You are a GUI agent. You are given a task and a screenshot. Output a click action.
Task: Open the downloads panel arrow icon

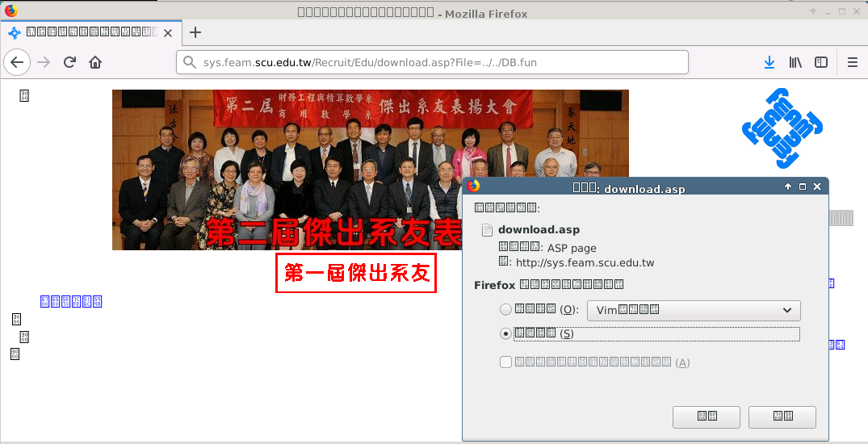[x=769, y=62]
